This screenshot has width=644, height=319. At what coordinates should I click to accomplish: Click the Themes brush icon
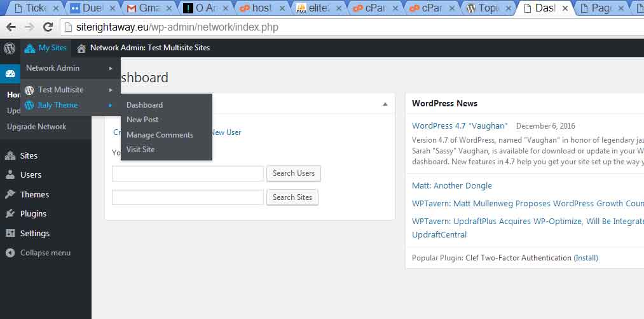tap(10, 194)
